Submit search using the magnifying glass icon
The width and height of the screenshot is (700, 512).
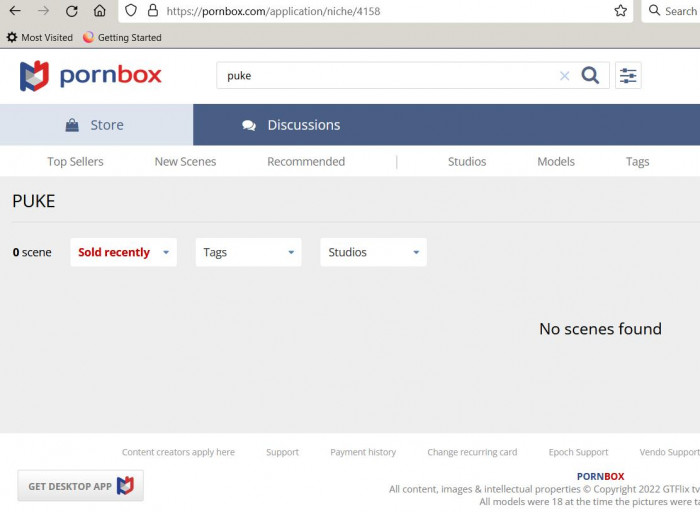coord(590,75)
